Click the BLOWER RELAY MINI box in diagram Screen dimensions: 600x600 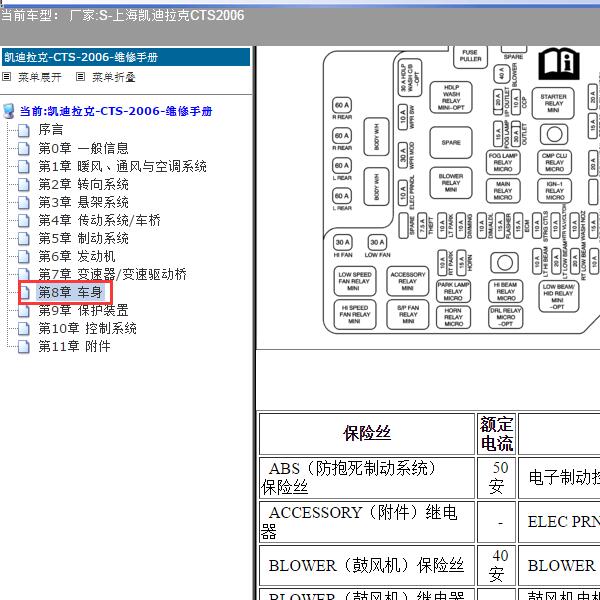coord(451,183)
